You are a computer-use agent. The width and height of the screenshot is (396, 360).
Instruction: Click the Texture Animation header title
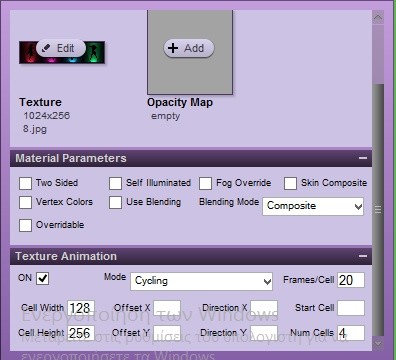66,256
